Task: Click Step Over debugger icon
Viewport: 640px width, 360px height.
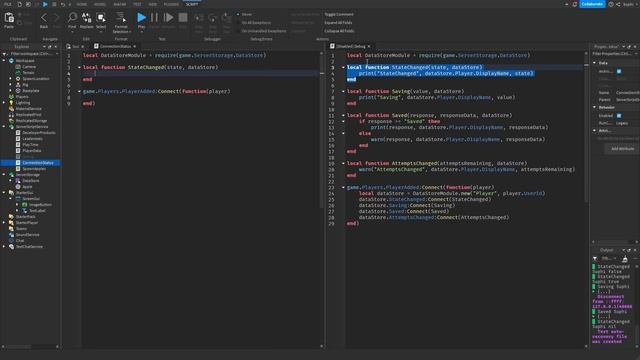Action: tap(213, 18)
